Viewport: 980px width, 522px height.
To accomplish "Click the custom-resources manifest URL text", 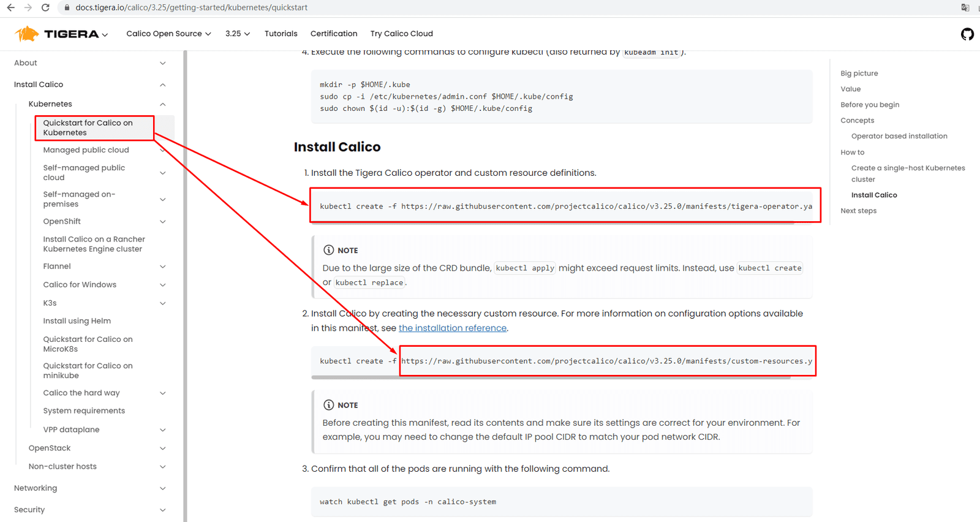I will [x=607, y=361].
